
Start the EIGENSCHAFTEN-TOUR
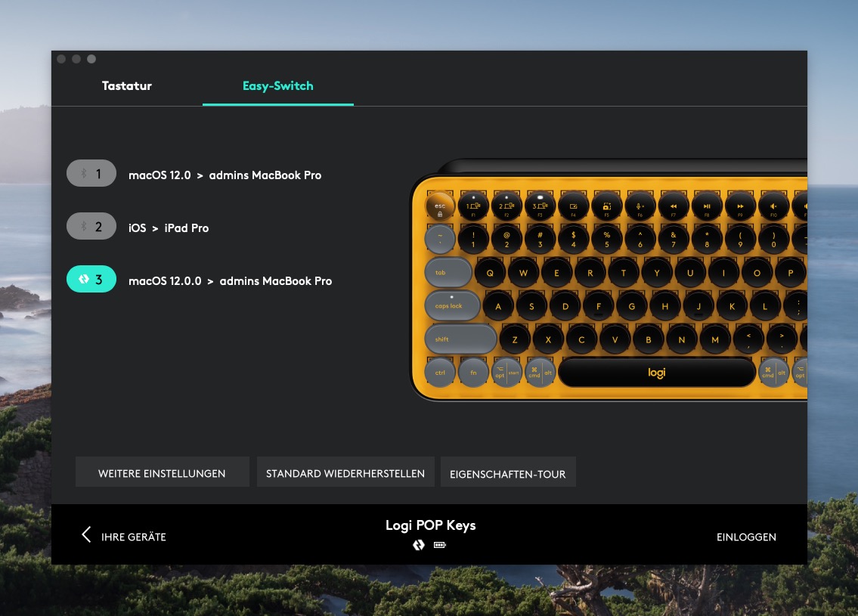coord(508,473)
